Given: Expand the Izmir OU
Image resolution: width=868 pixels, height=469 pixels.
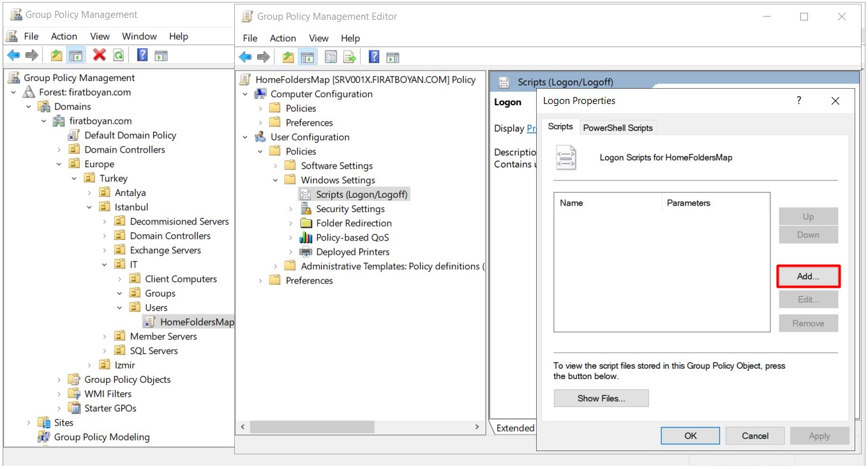Looking at the screenshot, I should 89,365.
